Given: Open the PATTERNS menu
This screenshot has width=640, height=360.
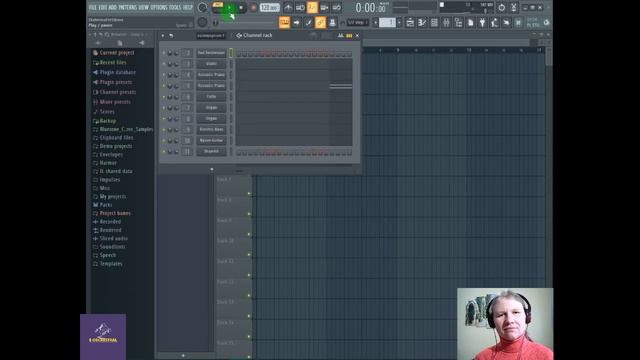Looking at the screenshot, I should 128,7.
